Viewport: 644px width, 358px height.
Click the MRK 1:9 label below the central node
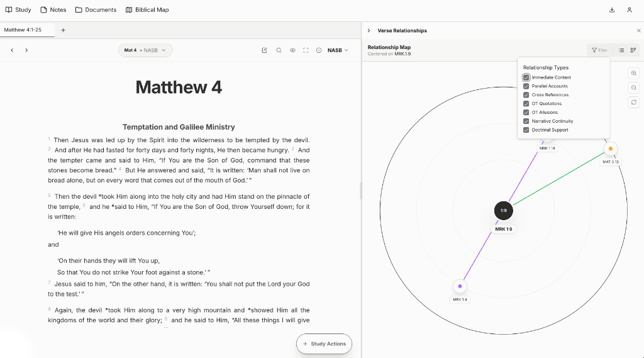click(x=504, y=230)
